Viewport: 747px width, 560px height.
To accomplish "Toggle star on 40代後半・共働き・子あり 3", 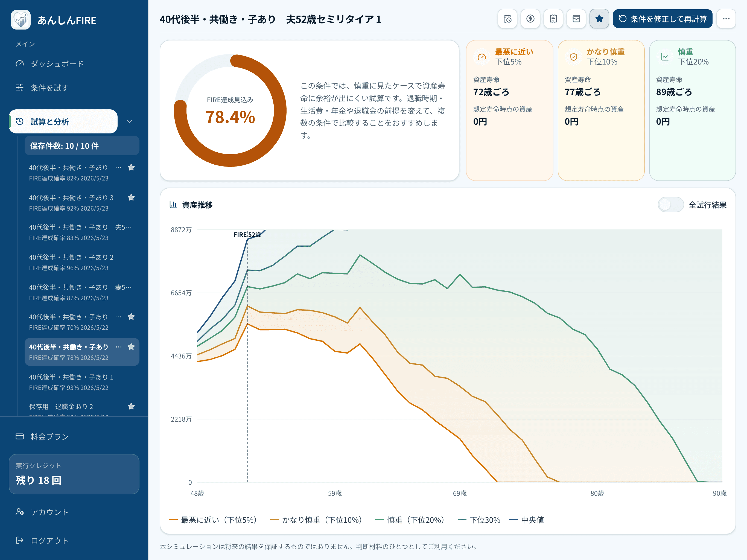I will (131, 198).
